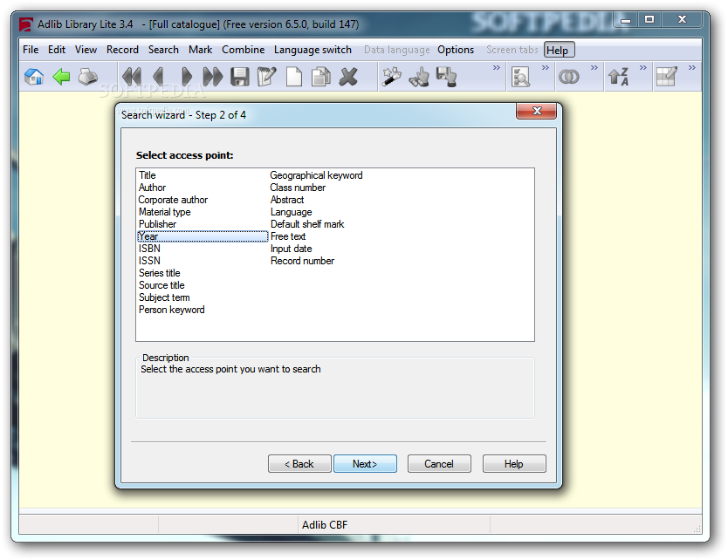Screen dimensions: 728x560
Task: Select the Author access point
Action: click(x=152, y=188)
